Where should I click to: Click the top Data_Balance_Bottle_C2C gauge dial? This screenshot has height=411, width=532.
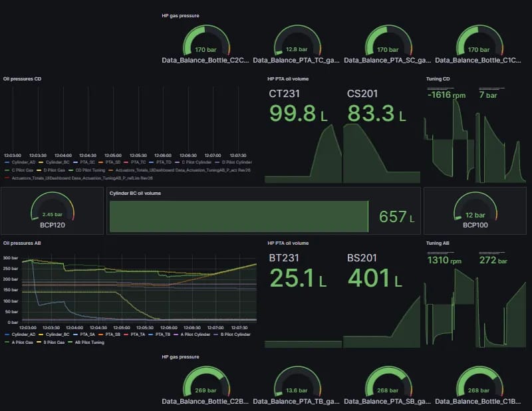(x=205, y=42)
